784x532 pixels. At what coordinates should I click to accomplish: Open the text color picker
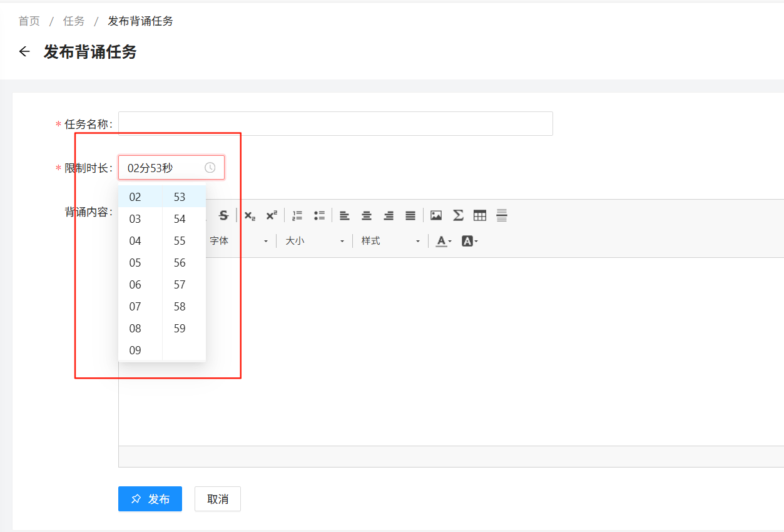pyautogui.click(x=444, y=241)
